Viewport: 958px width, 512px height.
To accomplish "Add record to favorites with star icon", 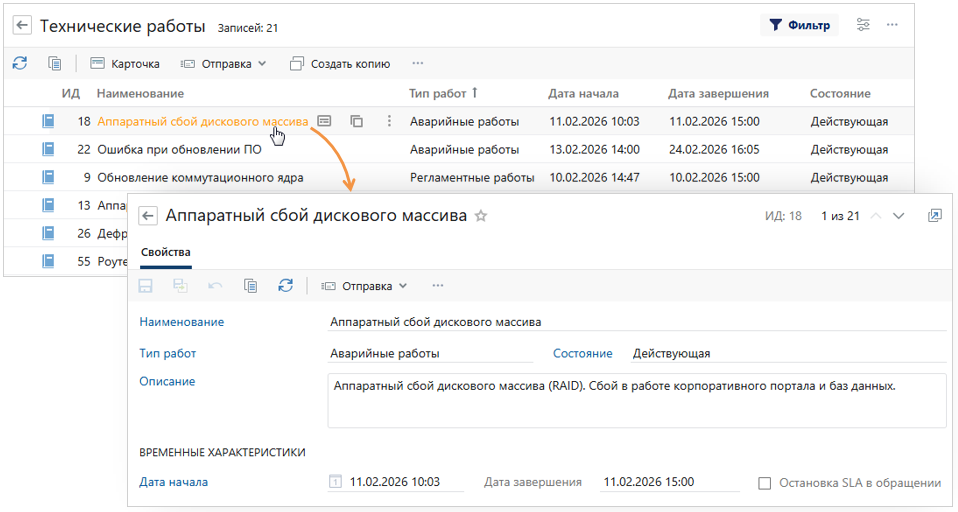I will 481,216.
